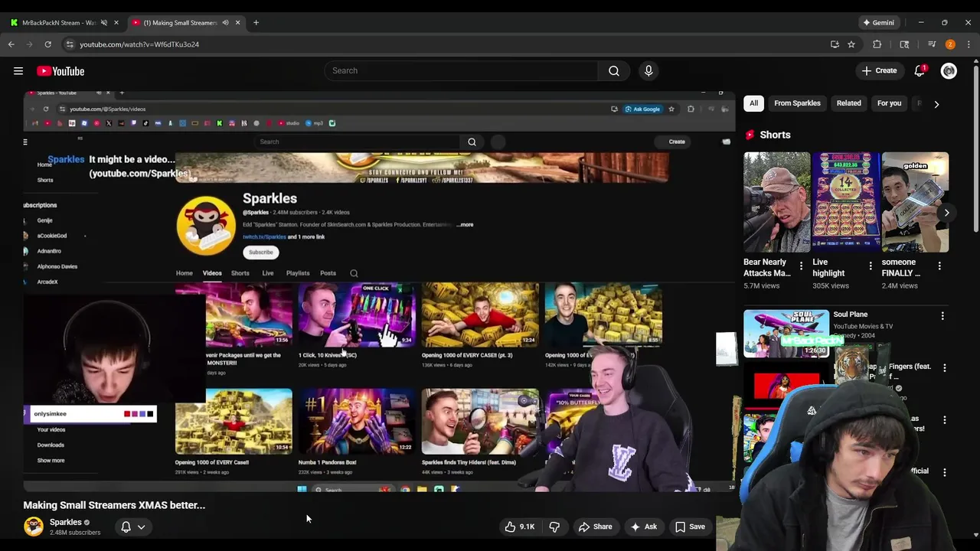This screenshot has height=551, width=980.
Task: Click the video player to pause
Action: pos(379,292)
